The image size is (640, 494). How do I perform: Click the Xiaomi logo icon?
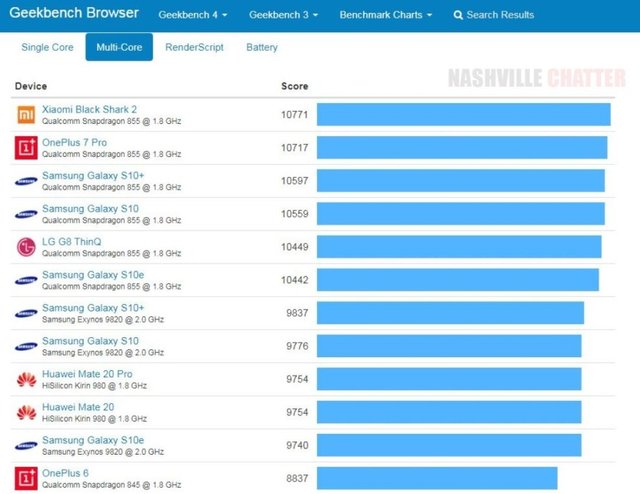(26, 115)
